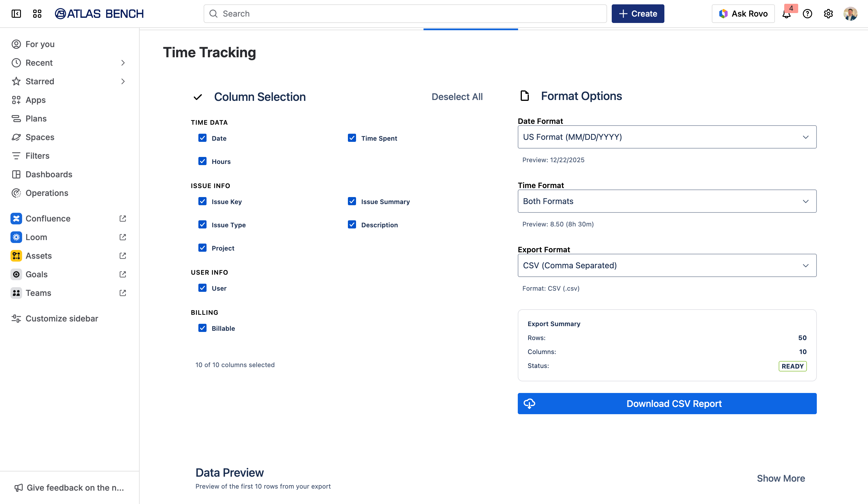Open the Export Format dropdown

click(x=667, y=265)
